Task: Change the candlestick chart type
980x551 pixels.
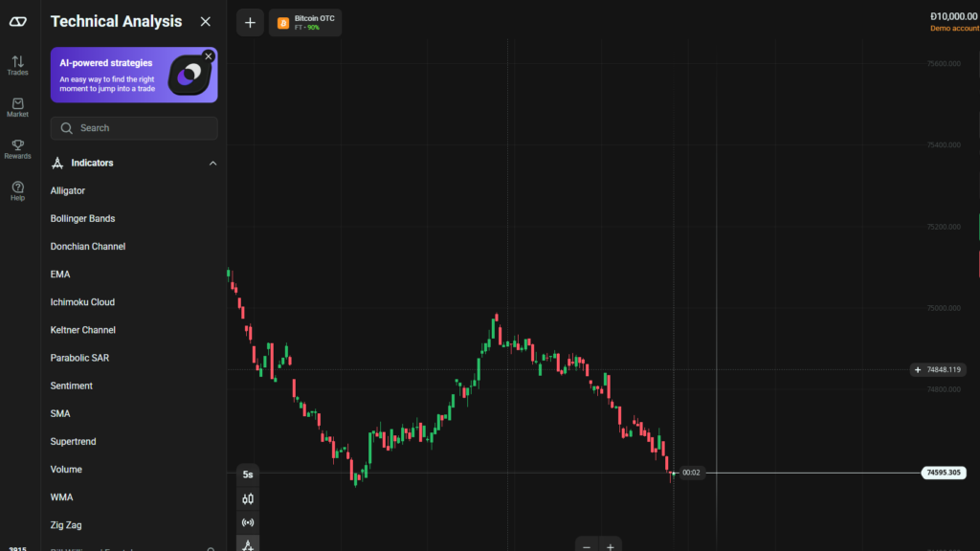Action: [248, 498]
